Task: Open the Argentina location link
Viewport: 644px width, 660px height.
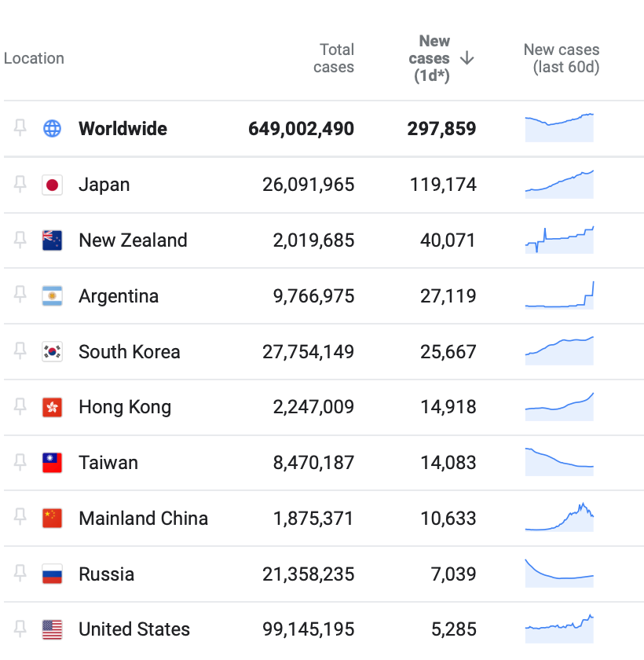Action: coord(119,296)
